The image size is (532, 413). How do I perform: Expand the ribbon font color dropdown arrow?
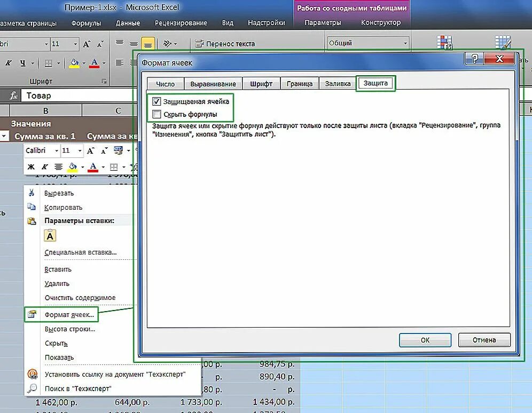(104, 63)
